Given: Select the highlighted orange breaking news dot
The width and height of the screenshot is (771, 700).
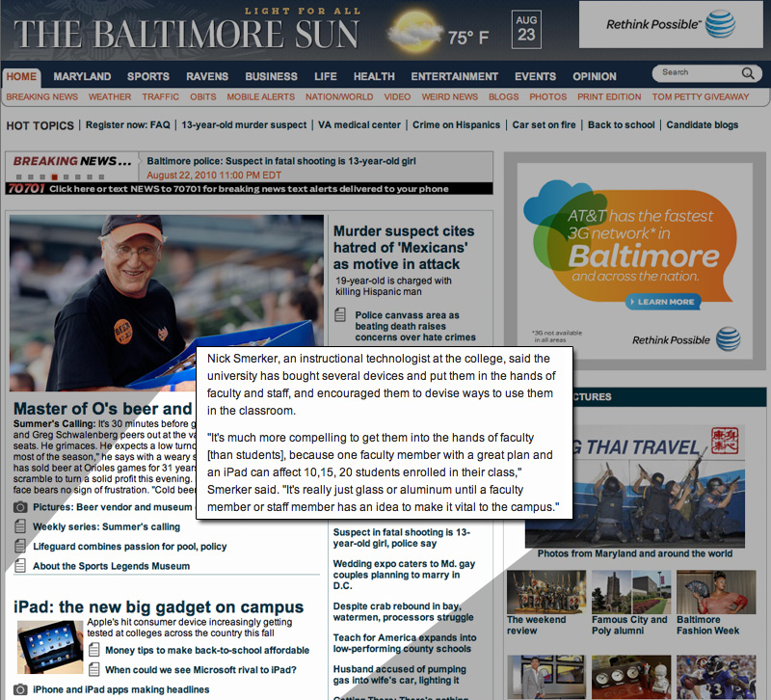Looking at the screenshot, I should click(54, 177).
